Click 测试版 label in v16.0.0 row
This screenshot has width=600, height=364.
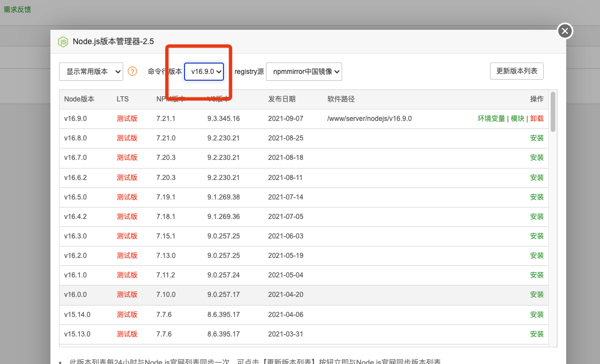[x=127, y=295]
